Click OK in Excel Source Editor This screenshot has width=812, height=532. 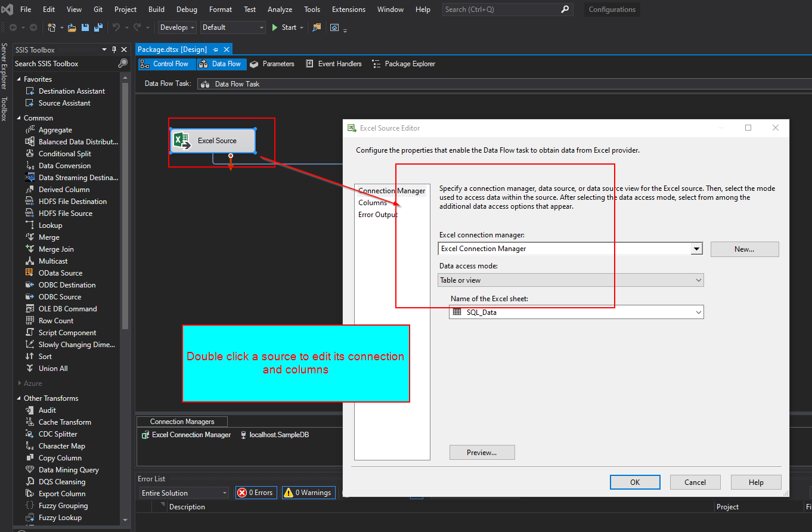[x=635, y=482]
